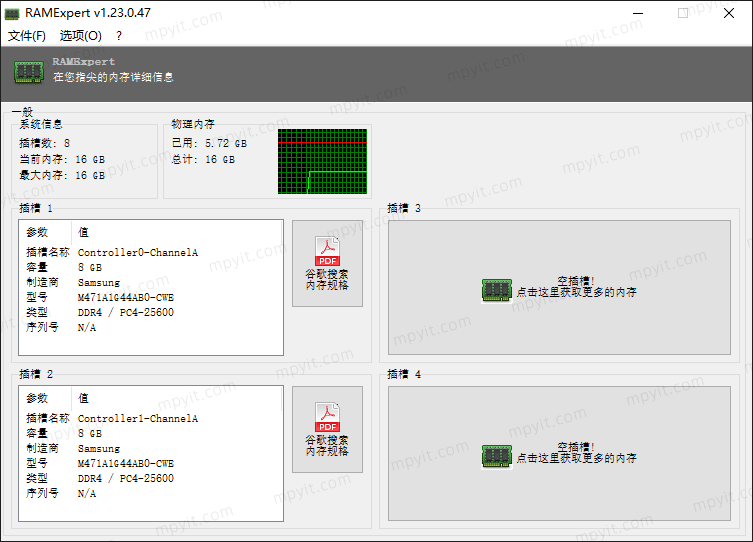Viewport: 753px width, 542px height.
Task: Click the 已用: 5.72 GB text
Action: click(x=209, y=143)
